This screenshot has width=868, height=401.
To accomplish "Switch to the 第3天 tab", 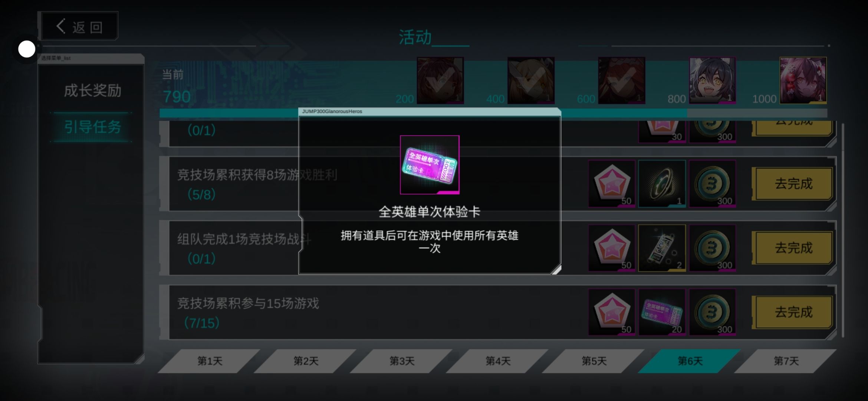I will click(x=402, y=361).
